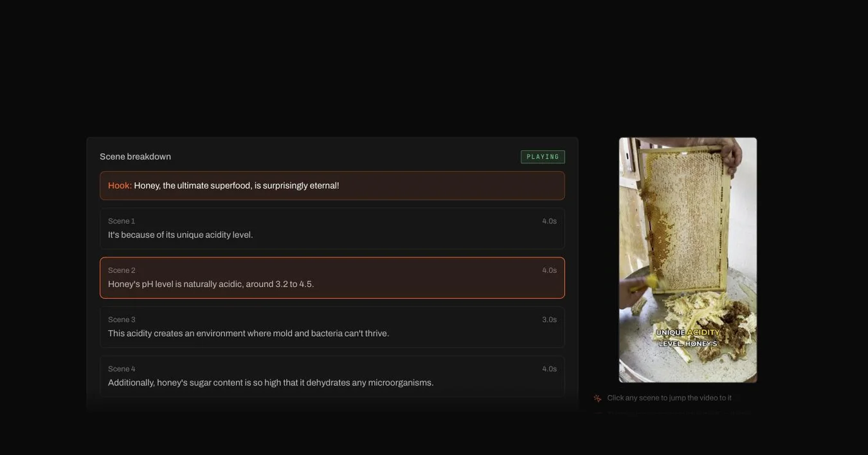Click the PLAYING status badge
The height and width of the screenshot is (455, 868).
(543, 157)
